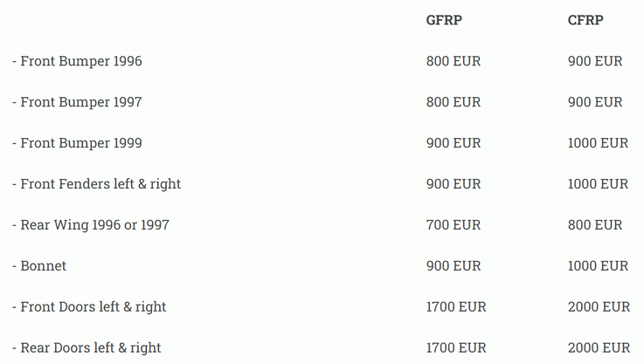Select Front Doors left & right label
644x364 pixels.
click(89, 307)
